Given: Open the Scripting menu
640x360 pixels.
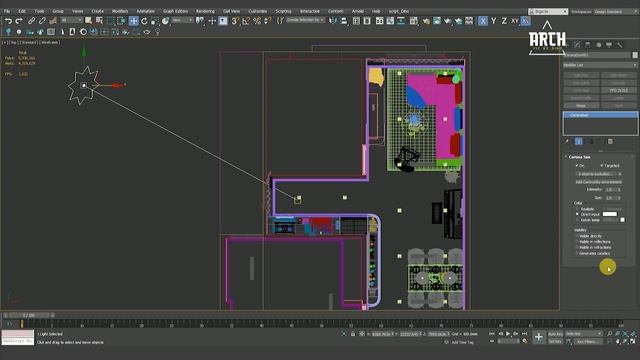Looking at the screenshot, I should tap(283, 11).
